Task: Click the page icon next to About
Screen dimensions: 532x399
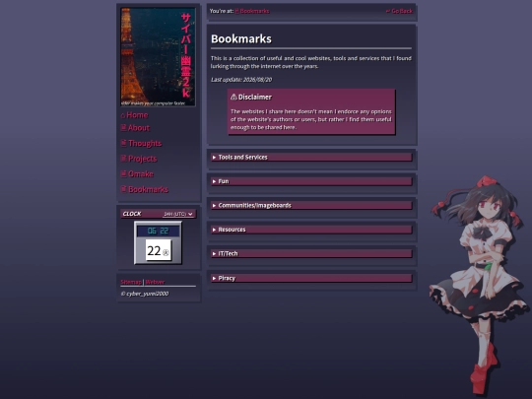Action: [123, 127]
